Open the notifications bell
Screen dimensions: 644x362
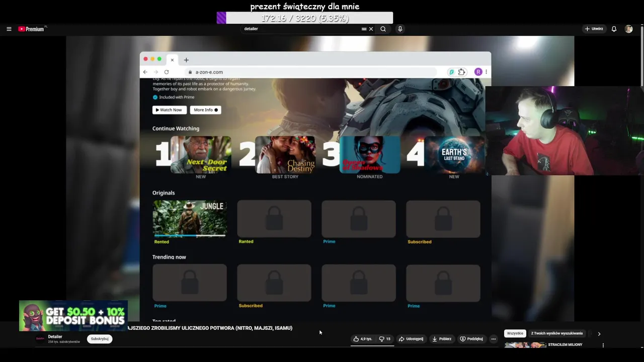click(614, 29)
